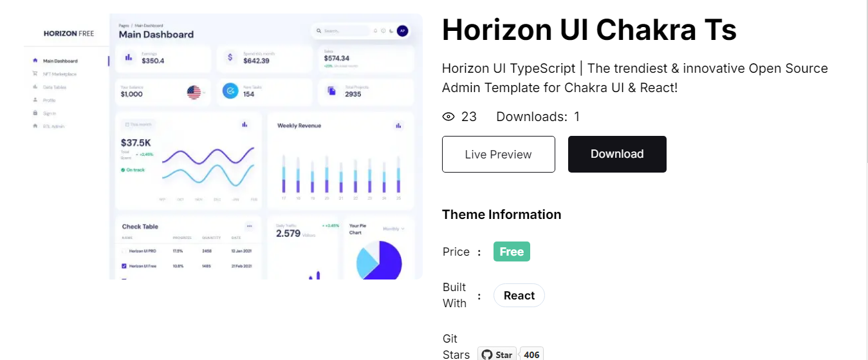Image resolution: width=868 pixels, height=360 pixels.
Task: Click the Horizon UI Chakra Ts heading
Action: (589, 30)
